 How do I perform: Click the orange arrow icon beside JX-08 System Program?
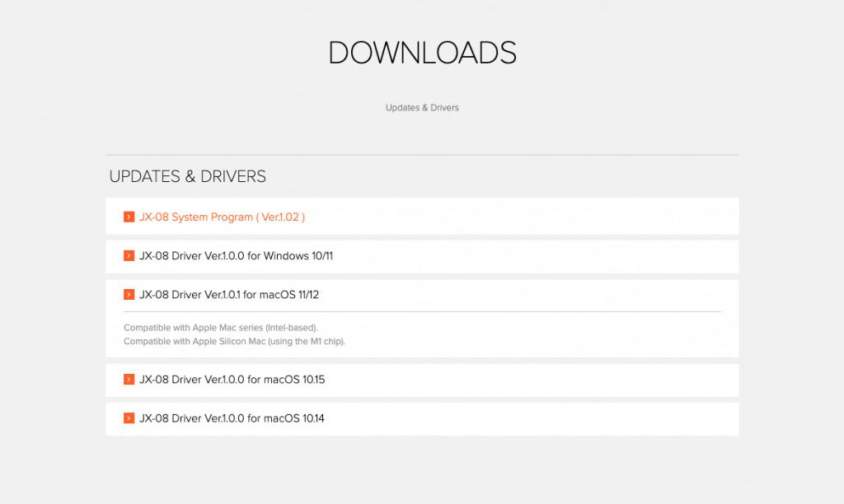pos(129,217)
